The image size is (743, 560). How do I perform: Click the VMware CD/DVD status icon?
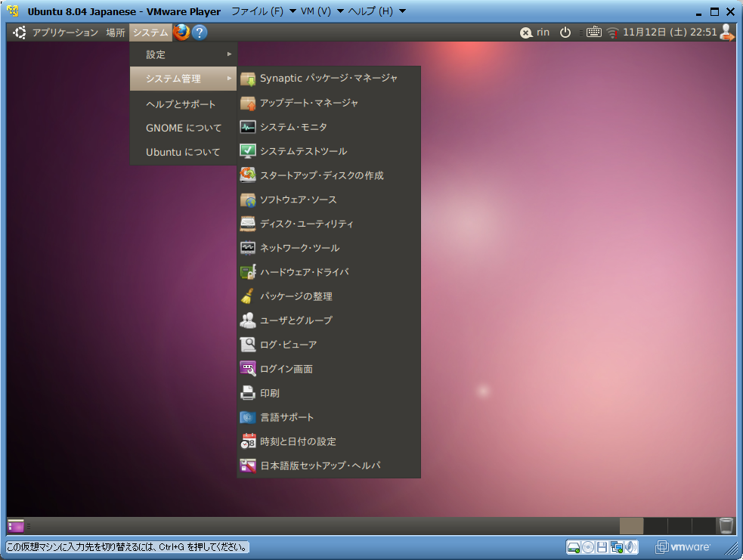587,548
